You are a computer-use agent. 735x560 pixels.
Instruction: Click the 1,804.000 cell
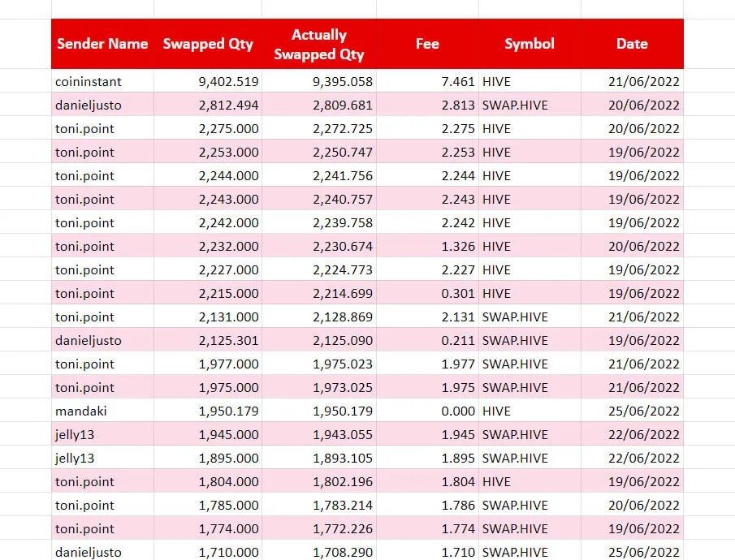[208, 480]
